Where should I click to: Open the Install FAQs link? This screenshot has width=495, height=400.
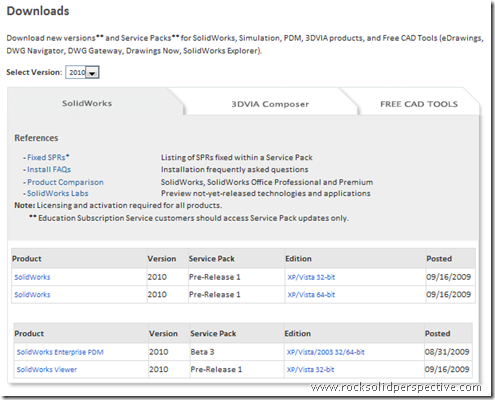pyautogui.click(x=49, y=170)
